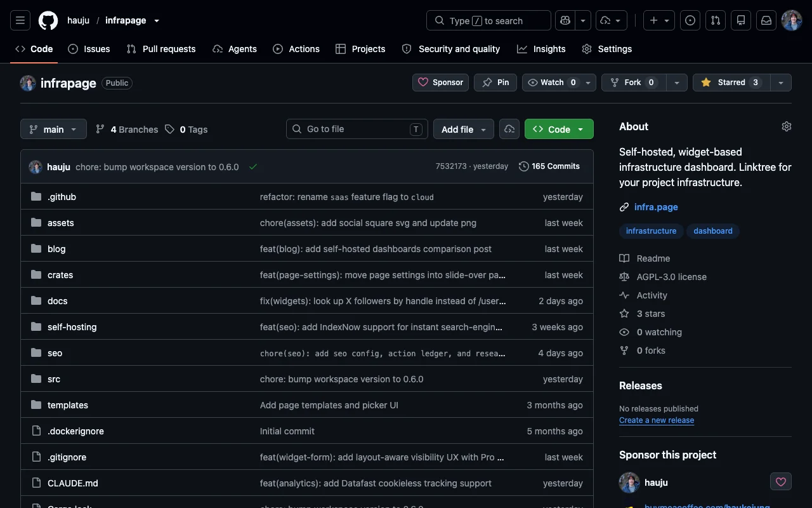Image resolution: width=812 pixels, height=508 pixels.
Task: Open the notifications inbox icon
Action: point(766,20)
